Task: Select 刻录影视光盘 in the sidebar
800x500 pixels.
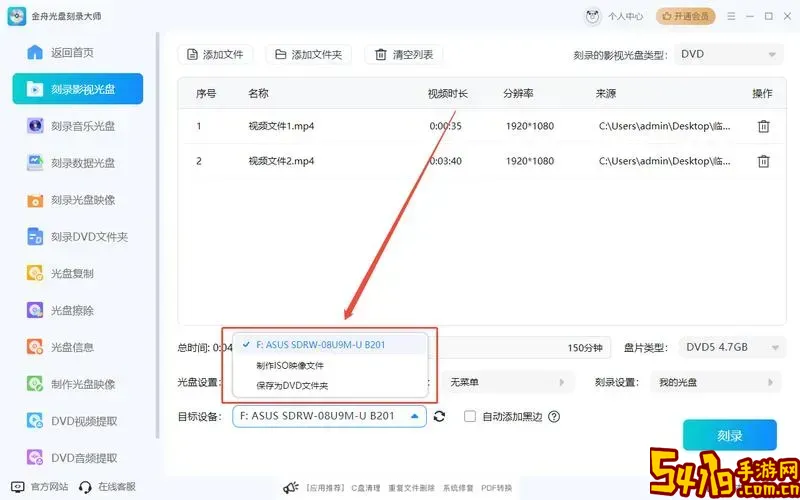Action: coord(78,89)
